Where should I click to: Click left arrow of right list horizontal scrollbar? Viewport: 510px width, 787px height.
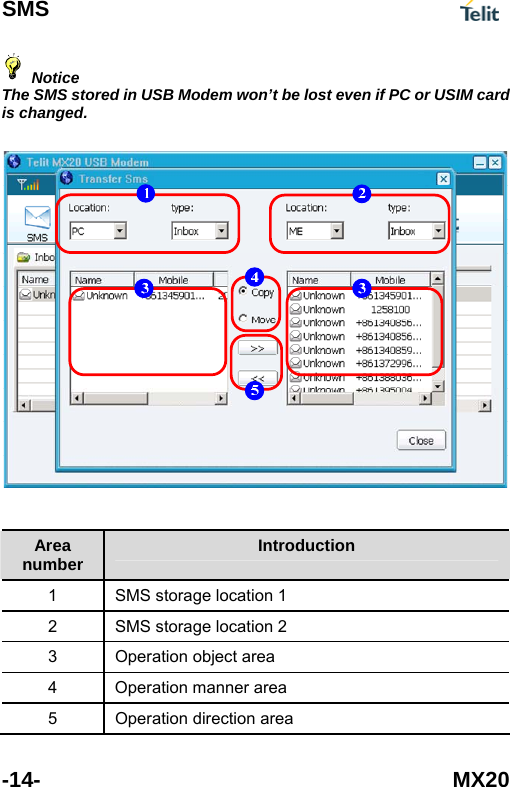[x=294, y=399]
